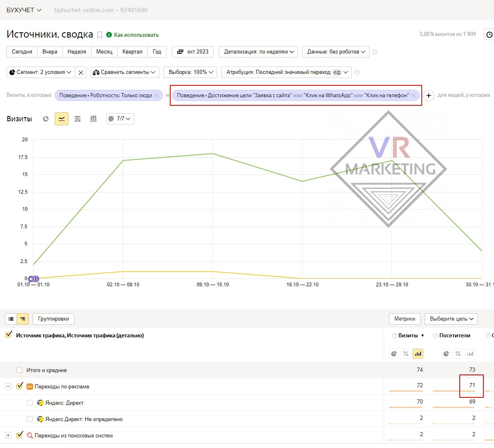Show Визиты column as bar chart
494x448 pixels.
tap(418, 354)
